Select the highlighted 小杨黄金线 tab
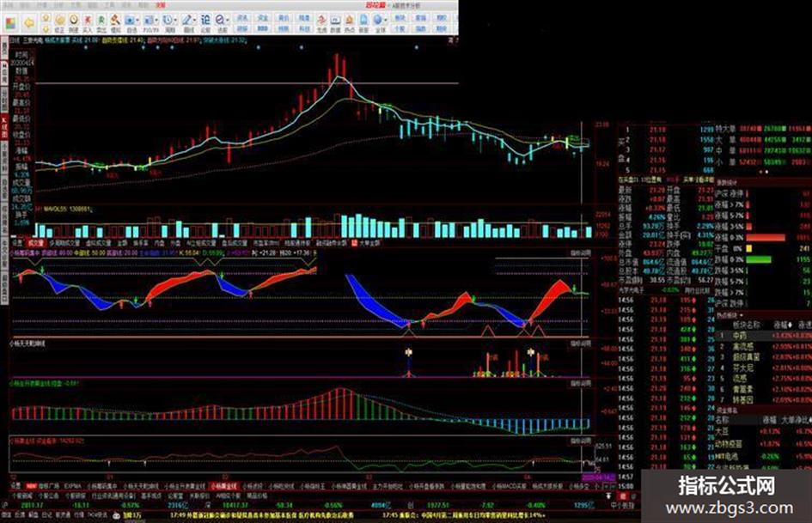 coord(223,486)
